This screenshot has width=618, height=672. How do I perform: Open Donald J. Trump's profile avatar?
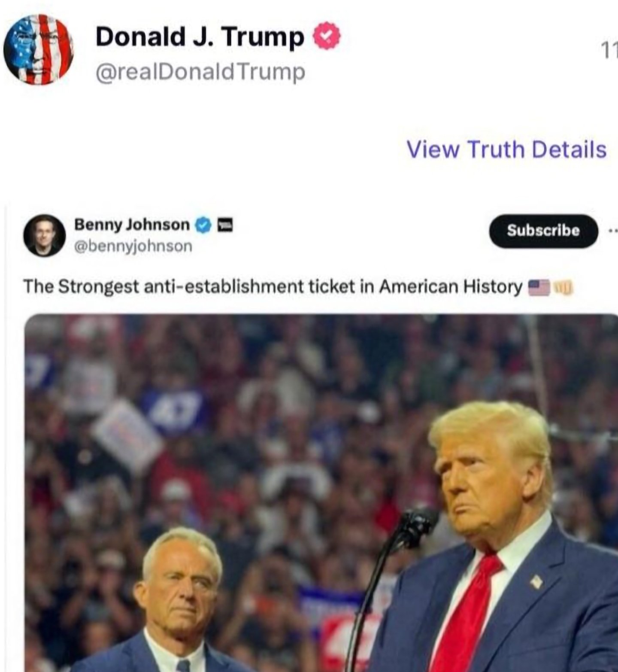[x=39, y=49]
